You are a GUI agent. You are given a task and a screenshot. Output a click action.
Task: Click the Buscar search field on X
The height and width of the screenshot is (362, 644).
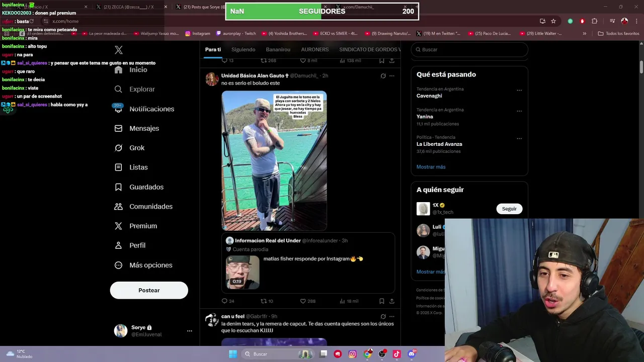(x=469, y=50)
